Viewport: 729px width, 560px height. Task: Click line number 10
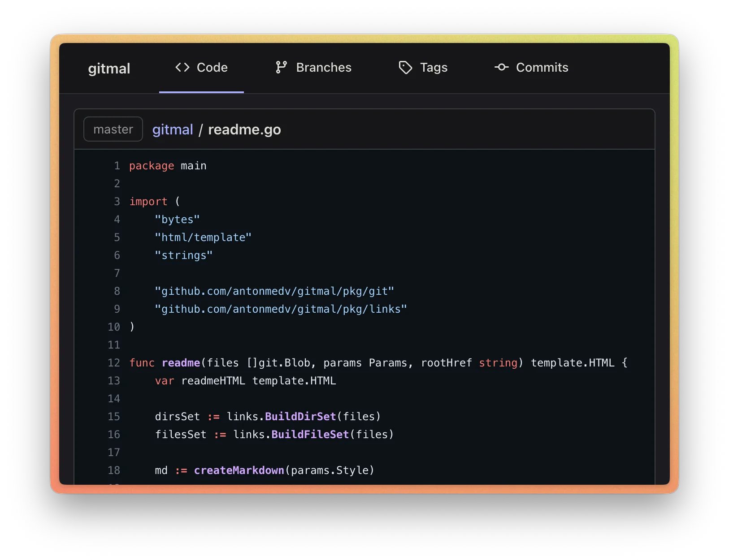pyautogui.click(x=114, y=327)
